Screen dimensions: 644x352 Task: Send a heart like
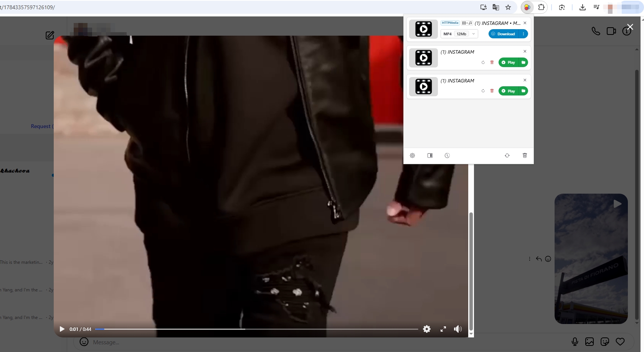[620, 341]
